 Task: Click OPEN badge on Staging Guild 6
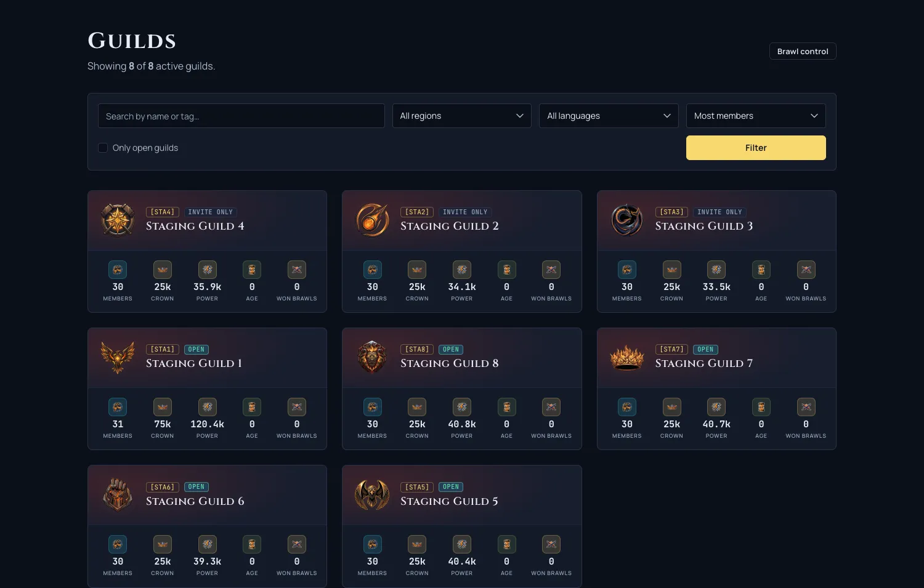pos(197,486)
